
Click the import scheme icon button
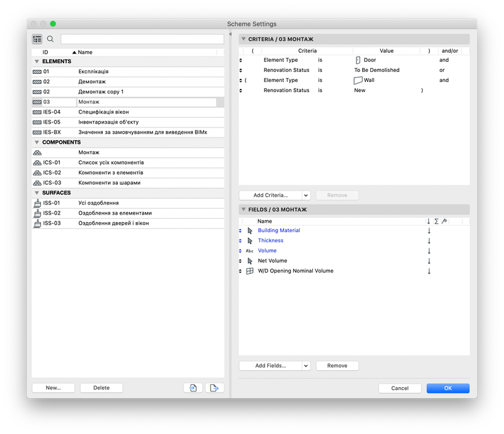193,388
